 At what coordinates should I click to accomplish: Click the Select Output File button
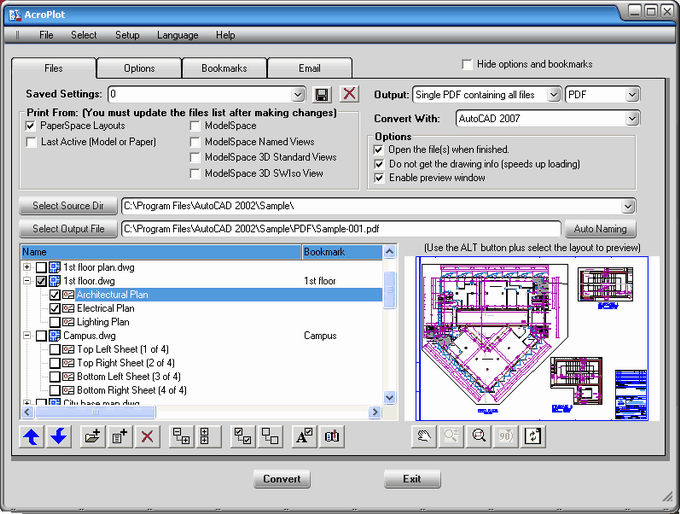(68, 229)
